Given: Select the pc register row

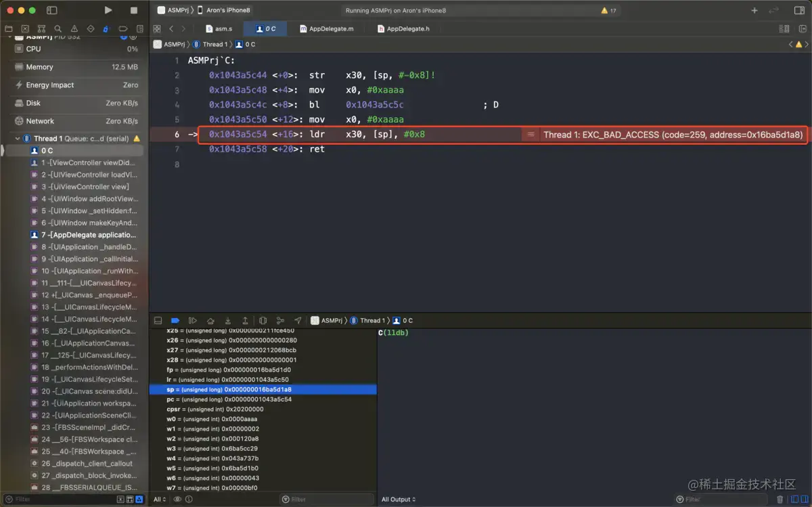Looking at the screenshot, I should [x=263, y=399].
